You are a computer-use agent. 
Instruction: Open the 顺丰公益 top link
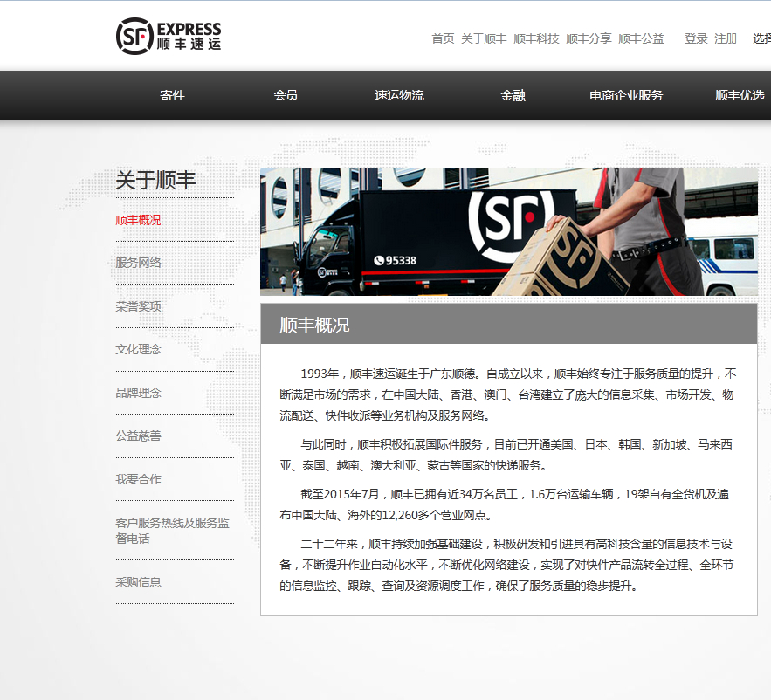641,38
